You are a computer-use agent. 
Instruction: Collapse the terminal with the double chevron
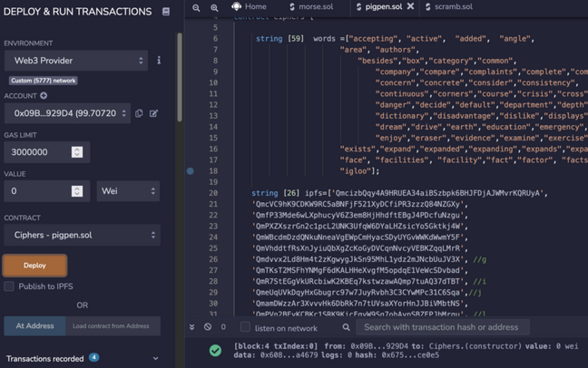tap(192, 327)
